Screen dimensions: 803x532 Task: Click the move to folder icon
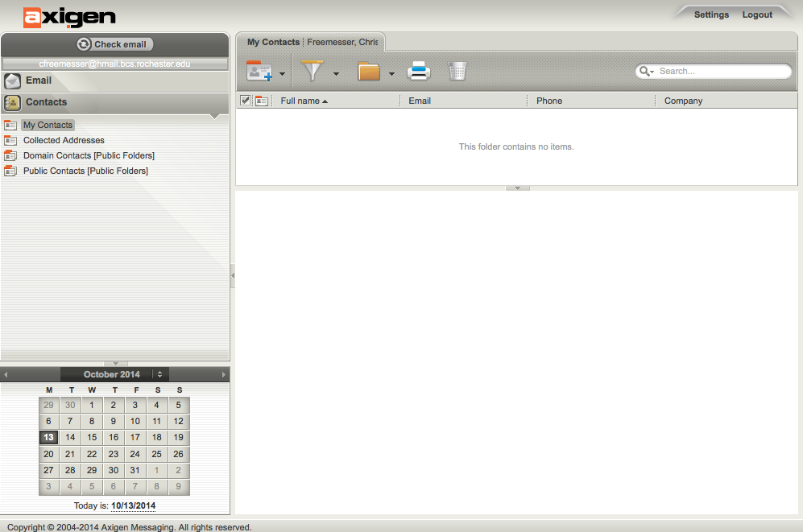369,72
